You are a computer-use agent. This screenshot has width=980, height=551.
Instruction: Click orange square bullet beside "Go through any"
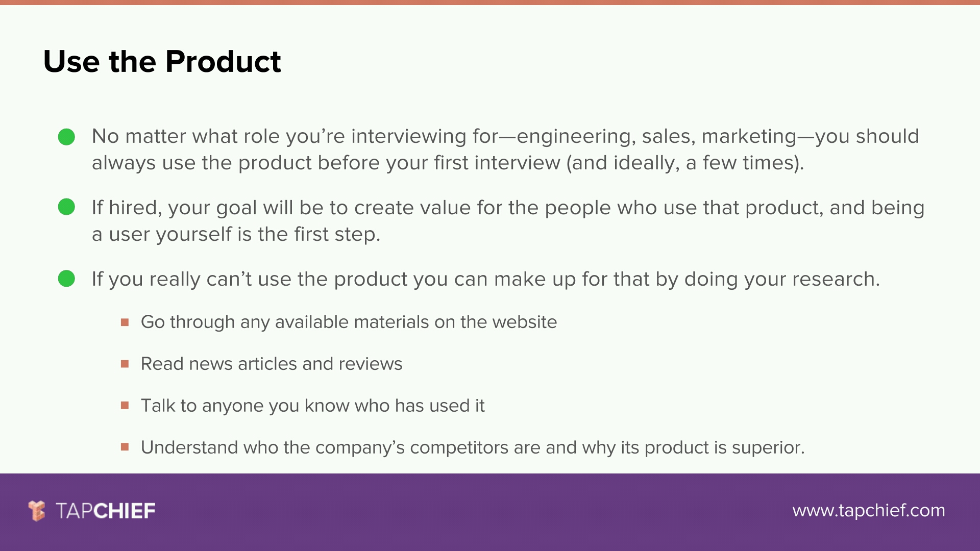125,322
